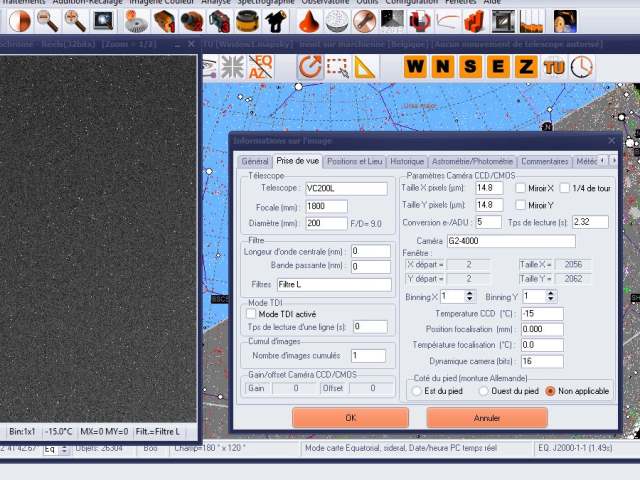The height and width of the screenshot is (480, 640).
Task: Click the Caméra name field G2-4000
Action: pos(510,241)
